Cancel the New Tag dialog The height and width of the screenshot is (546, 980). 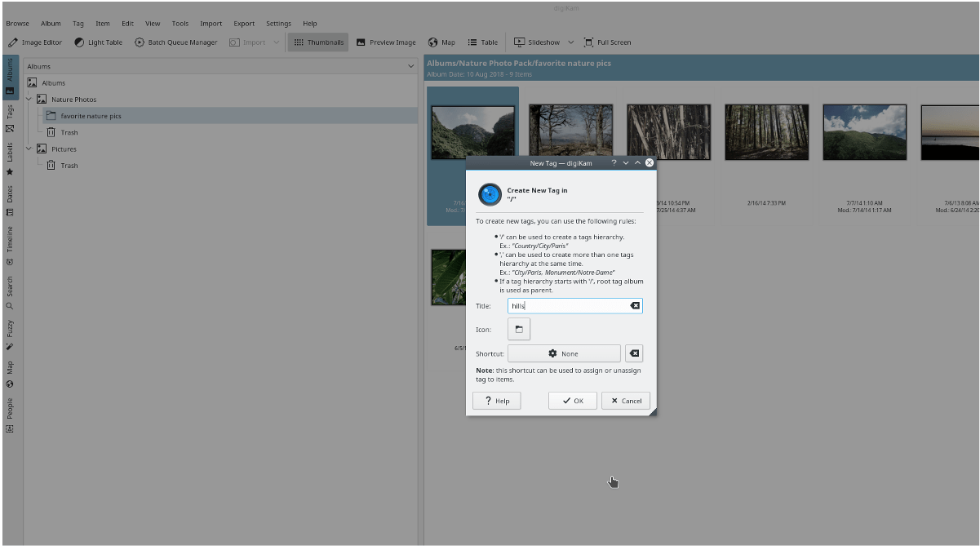click(625, 401)
